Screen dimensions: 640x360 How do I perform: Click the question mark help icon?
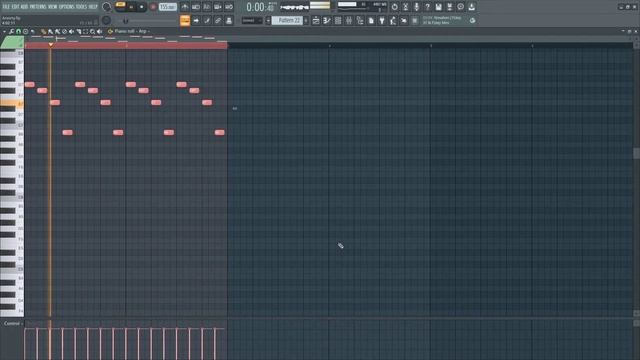[x=427, y=7]
